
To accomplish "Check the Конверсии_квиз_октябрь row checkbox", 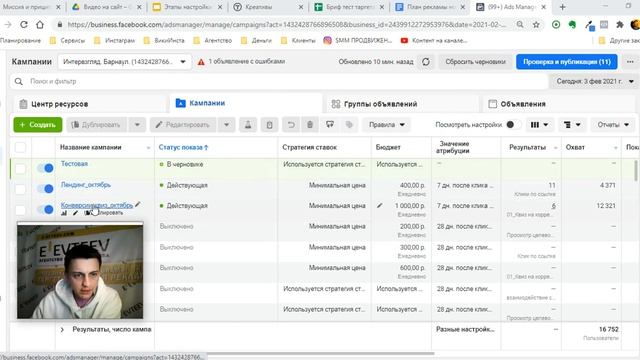I will click(20, 210).
